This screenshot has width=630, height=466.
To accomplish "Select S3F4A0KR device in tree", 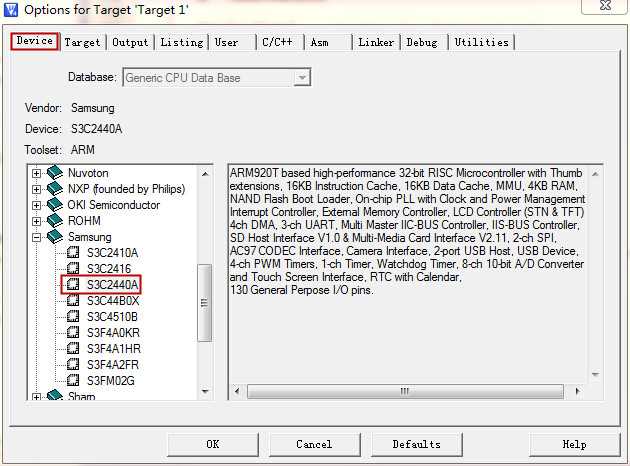I will pos(113,333).
